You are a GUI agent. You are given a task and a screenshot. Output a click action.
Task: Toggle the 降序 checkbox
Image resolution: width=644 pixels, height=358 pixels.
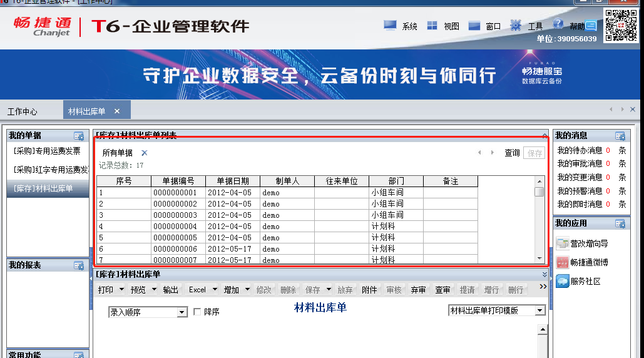pyautogui.click(x=197, y=312)
